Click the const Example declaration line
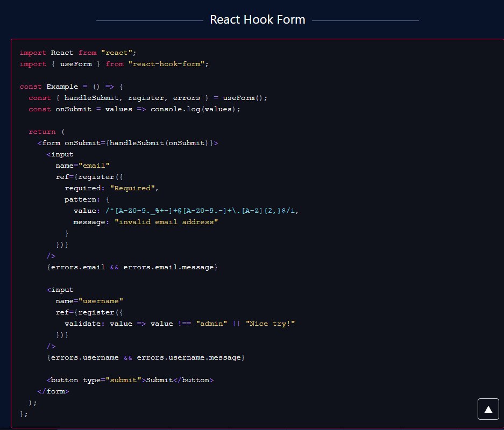The width and height of the screenshot is (504, 430). pos(71,87)
